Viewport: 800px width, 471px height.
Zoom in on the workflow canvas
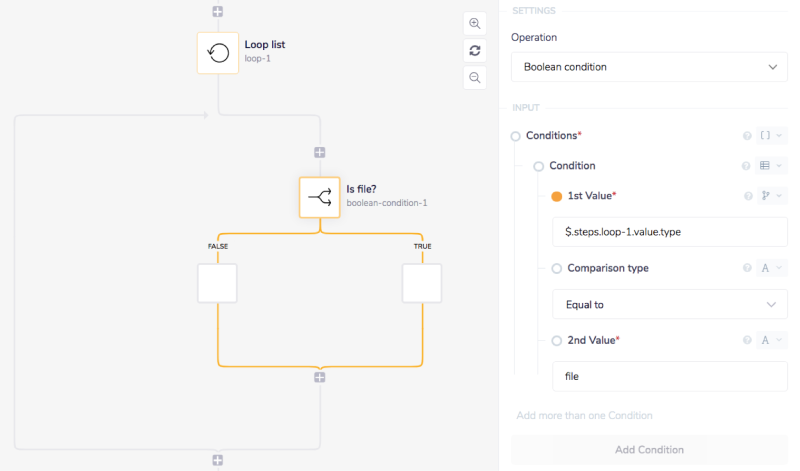coord(475,24)
